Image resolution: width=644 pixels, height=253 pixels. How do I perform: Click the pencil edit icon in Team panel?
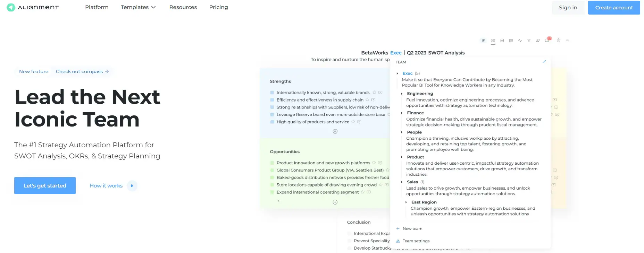[x=544, y=62]
